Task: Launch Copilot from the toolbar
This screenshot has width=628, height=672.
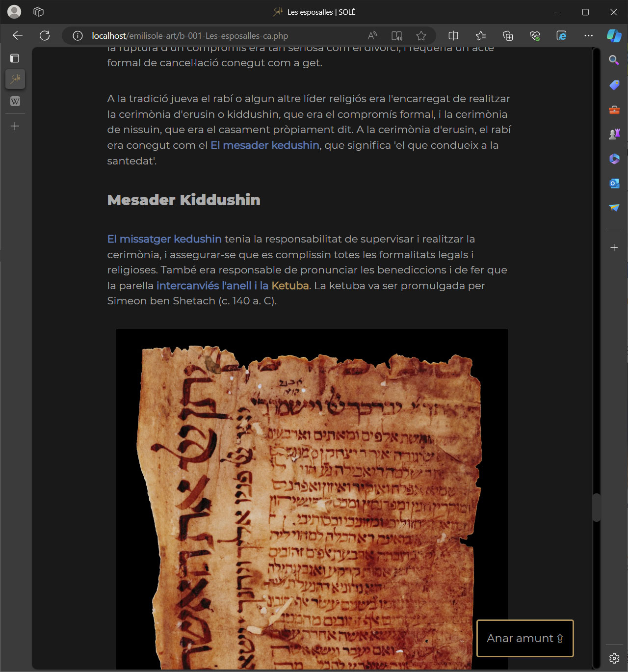Action: tap(614, 35)
